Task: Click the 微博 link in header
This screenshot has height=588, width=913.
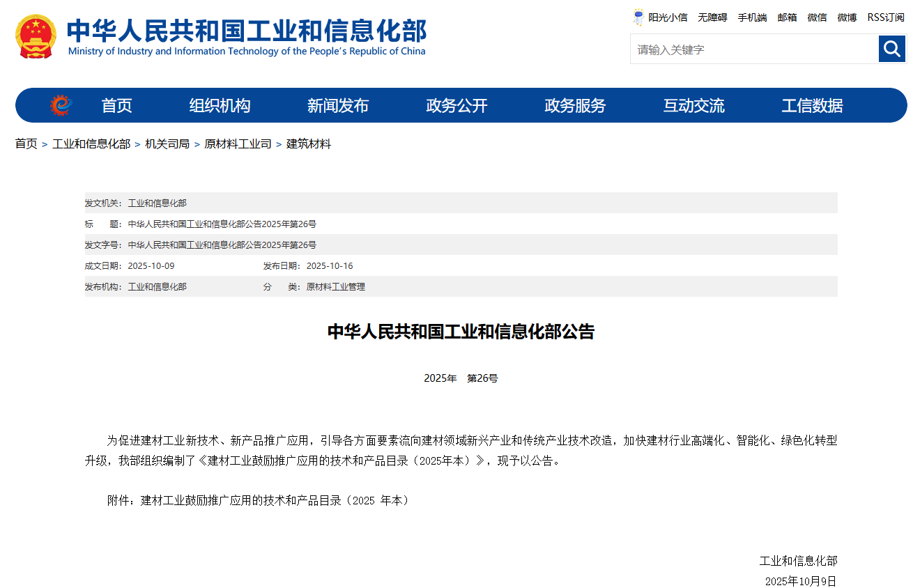Action: (x=847, y=17)
